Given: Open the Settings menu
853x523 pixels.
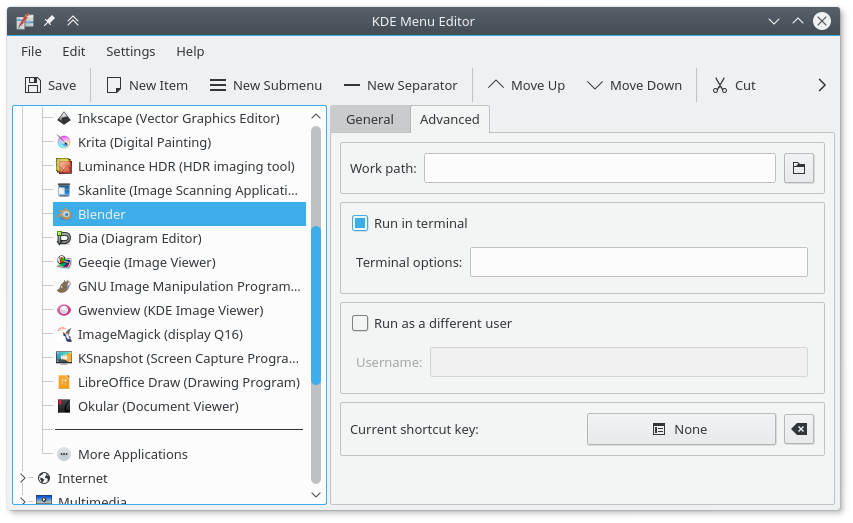Looking at the screenshot, I should click(130, 51).
